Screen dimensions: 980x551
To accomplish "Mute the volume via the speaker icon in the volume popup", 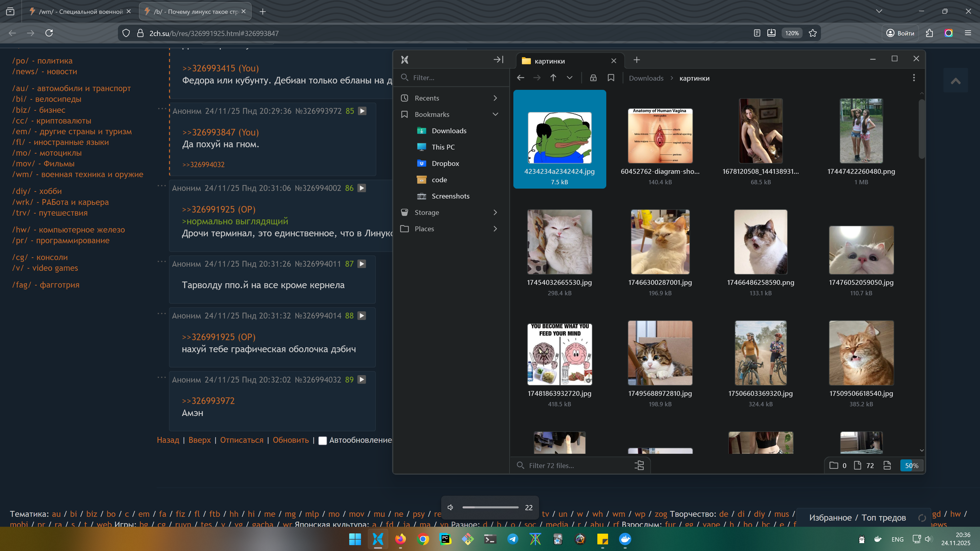I will click(451, 507).
